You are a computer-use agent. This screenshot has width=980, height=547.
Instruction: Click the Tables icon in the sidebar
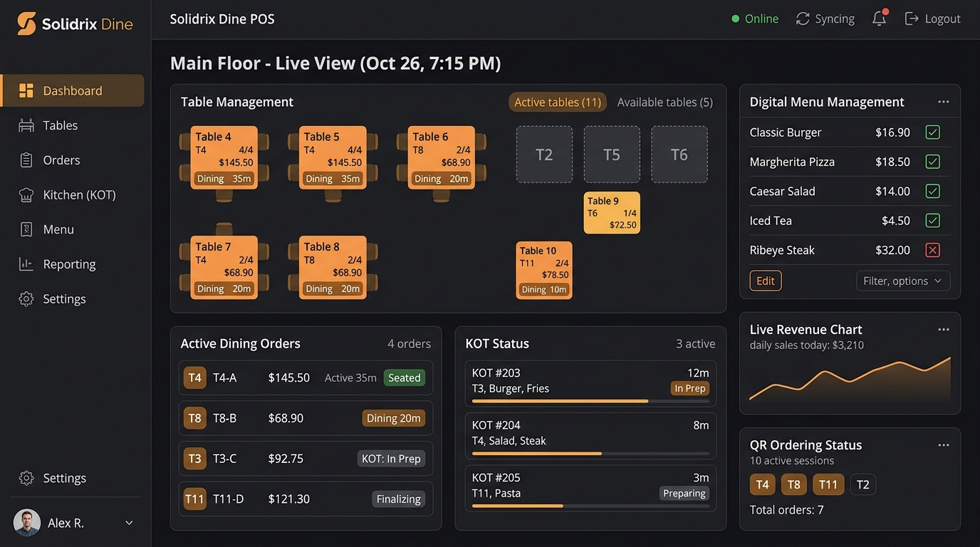26,125
